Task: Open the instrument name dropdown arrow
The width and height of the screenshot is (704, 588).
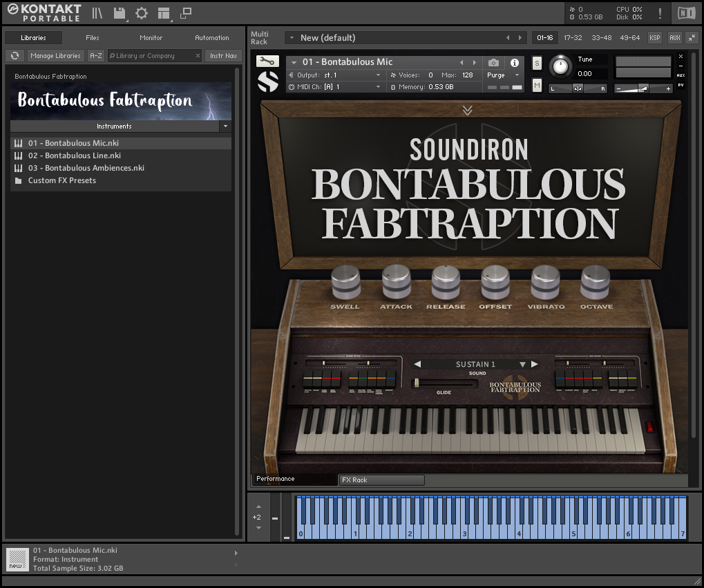Action: coord(294,62)
